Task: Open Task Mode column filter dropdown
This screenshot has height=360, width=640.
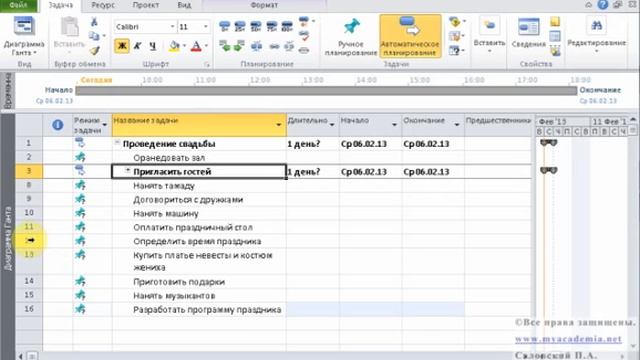Action: point(105,124)
